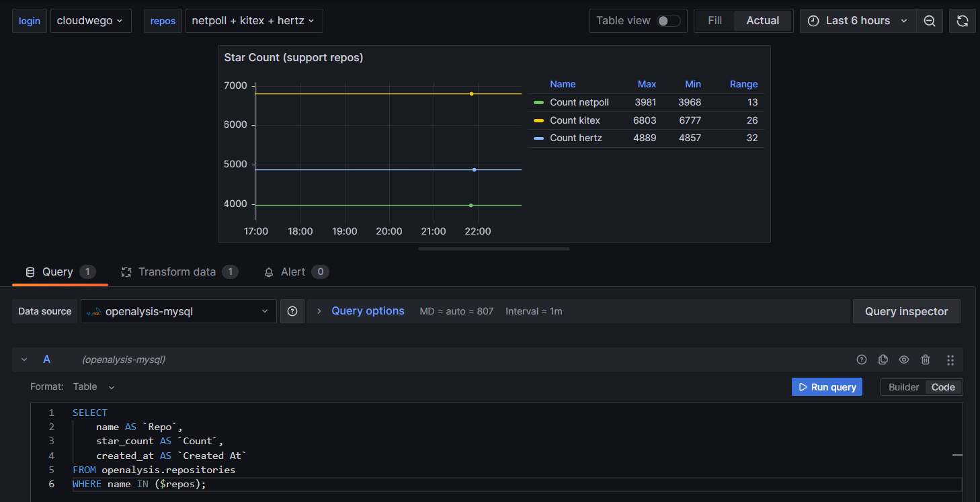
Task: Click the clock icon in the time picker
Action: [x=813, y=21]
